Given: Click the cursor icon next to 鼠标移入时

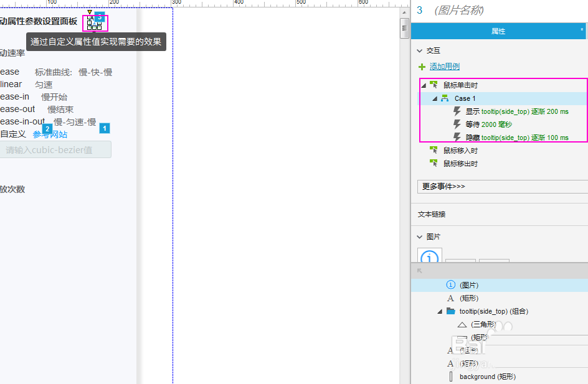Looking at the screenshot, I should point(434,150).
